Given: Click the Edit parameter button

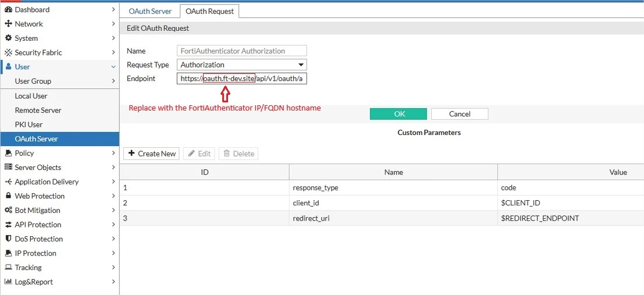Looking at the screenshot, I should coord(199,154).
